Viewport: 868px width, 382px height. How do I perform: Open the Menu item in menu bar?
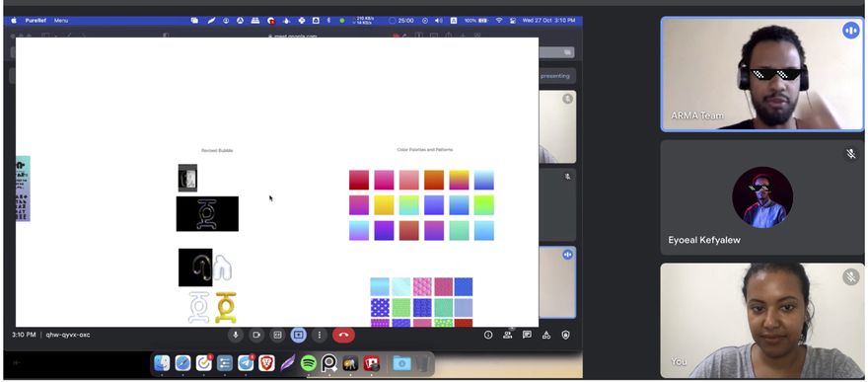[x=61, y=21]
